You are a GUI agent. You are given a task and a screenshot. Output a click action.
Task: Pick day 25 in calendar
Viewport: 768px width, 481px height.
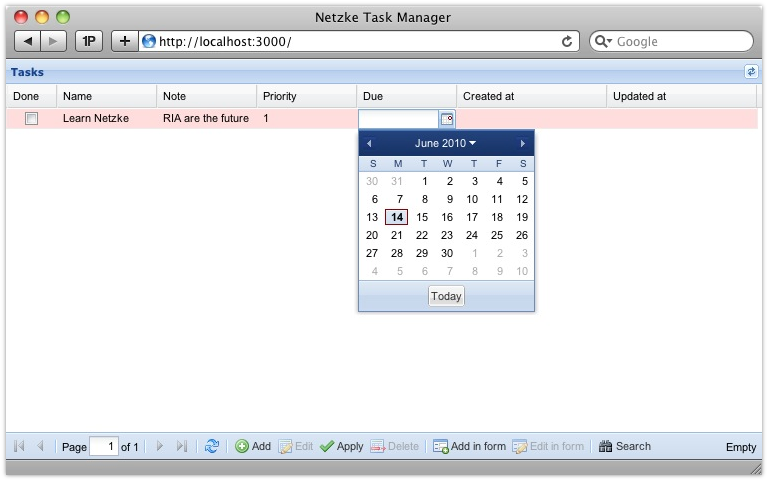pyautogui.click(x=497, y=235)
